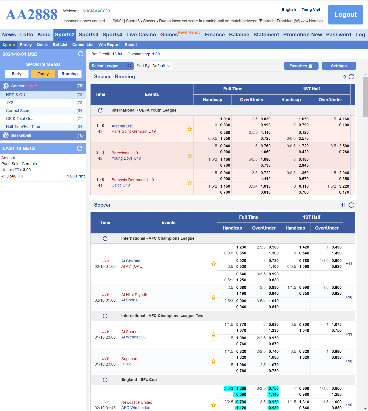Star the first AFC Champions League match
Image resolution: width=368 pixels, height=411 pixels.
tap(213, 264)
